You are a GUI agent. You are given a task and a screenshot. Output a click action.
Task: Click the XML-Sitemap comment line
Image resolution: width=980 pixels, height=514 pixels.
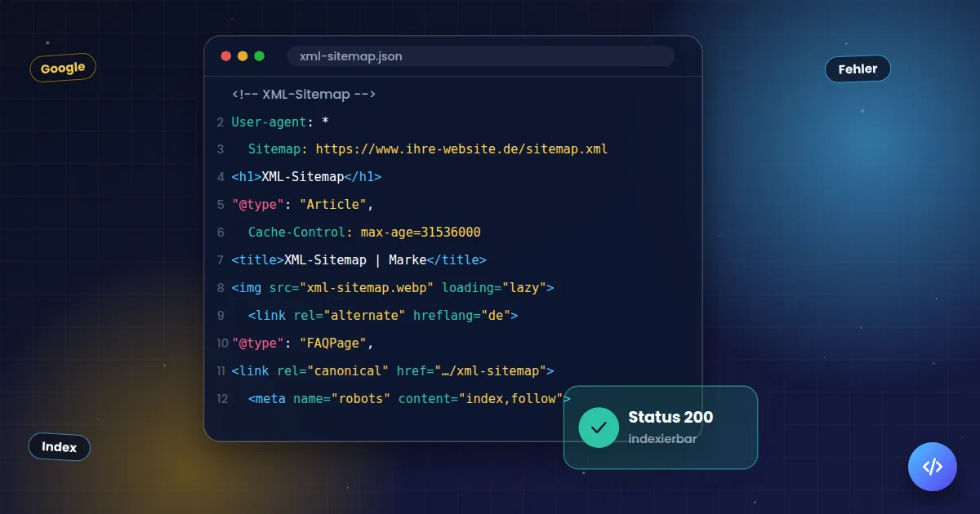304,95
